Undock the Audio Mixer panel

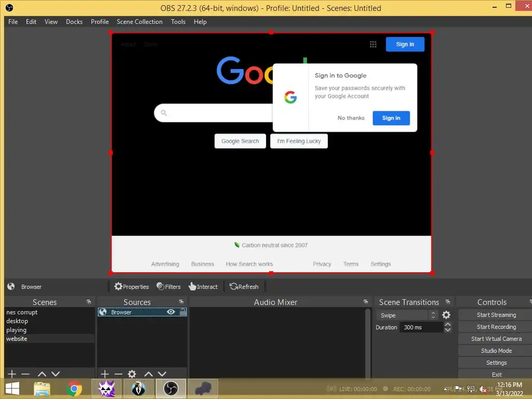[x=365, y=302]
